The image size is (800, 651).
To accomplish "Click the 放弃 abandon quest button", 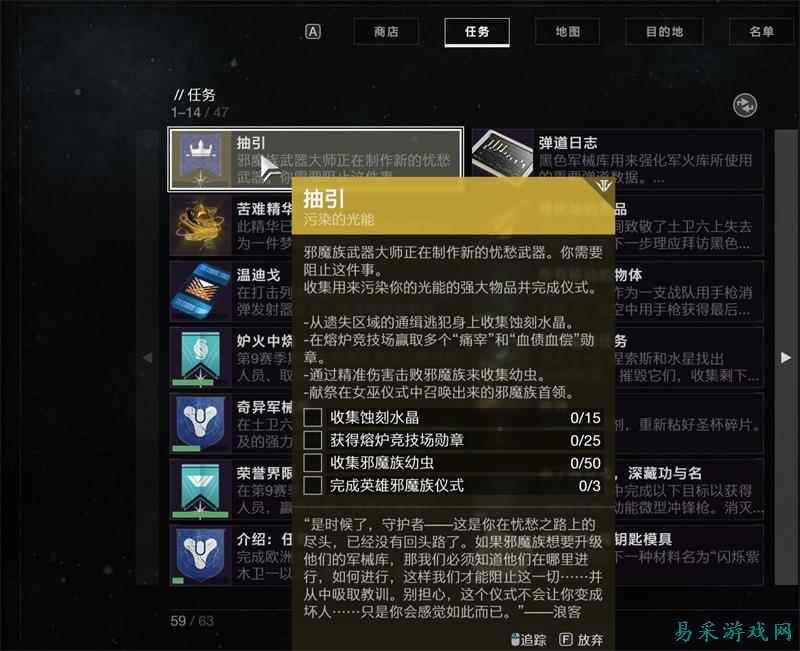I will click(x=581, y=640).
